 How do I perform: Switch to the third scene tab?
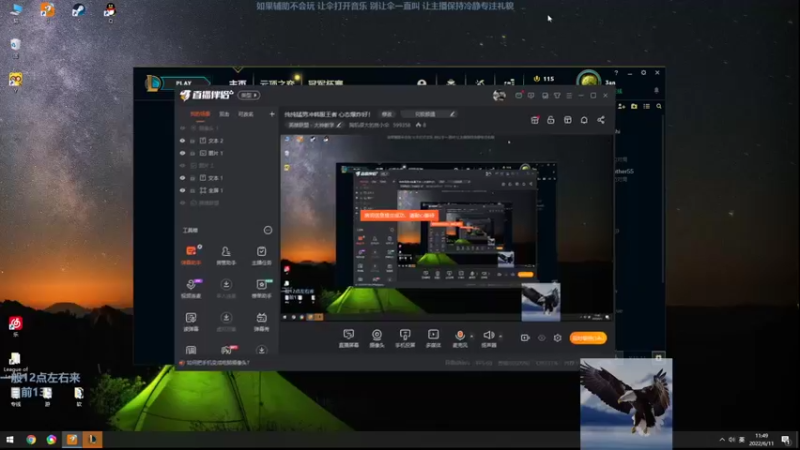246,114
